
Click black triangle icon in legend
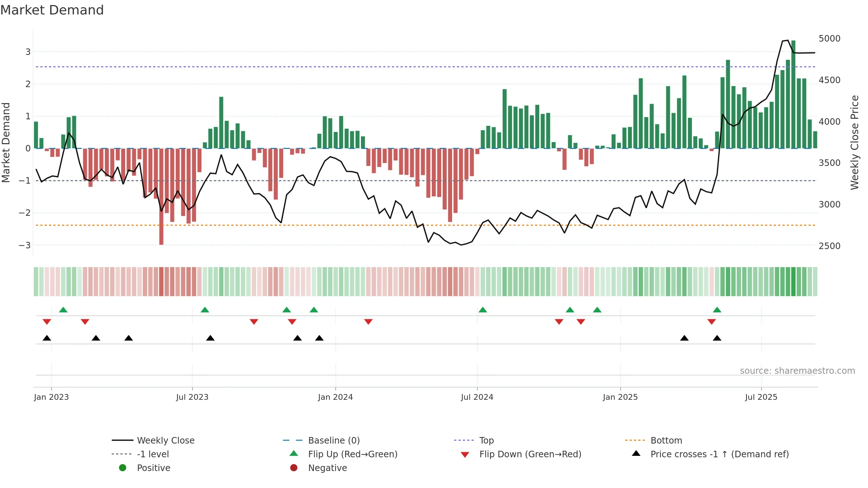point(636,453)
